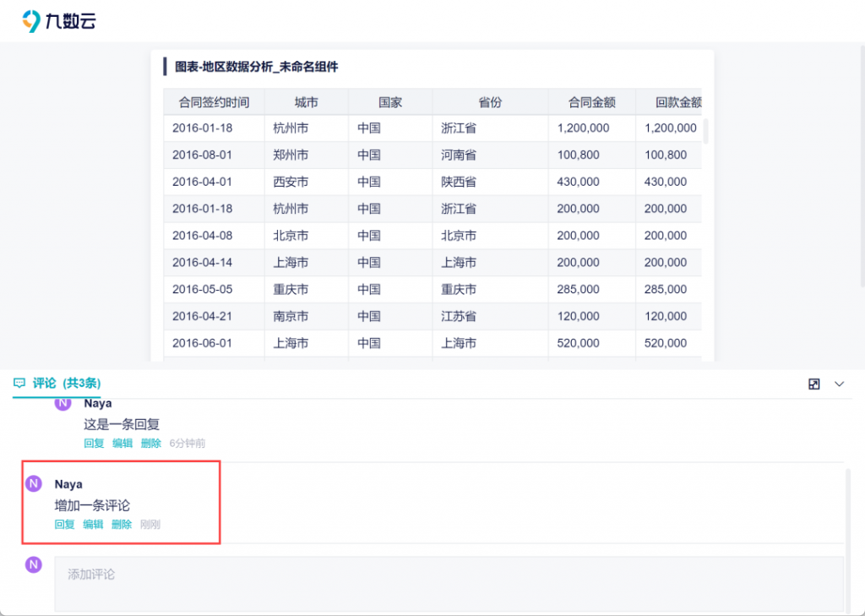Click the page's right-edge scrollbar
865x616 pixels.
tap(862, 166)
